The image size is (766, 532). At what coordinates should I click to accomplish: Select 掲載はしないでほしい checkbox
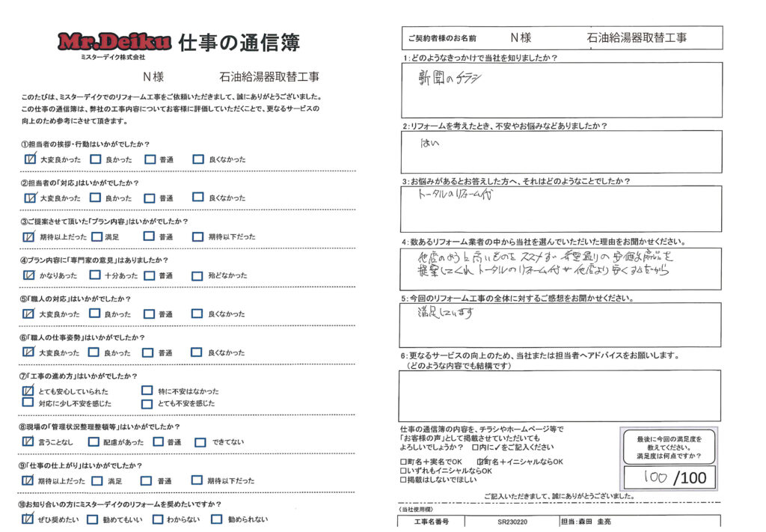tap(405, 482)
